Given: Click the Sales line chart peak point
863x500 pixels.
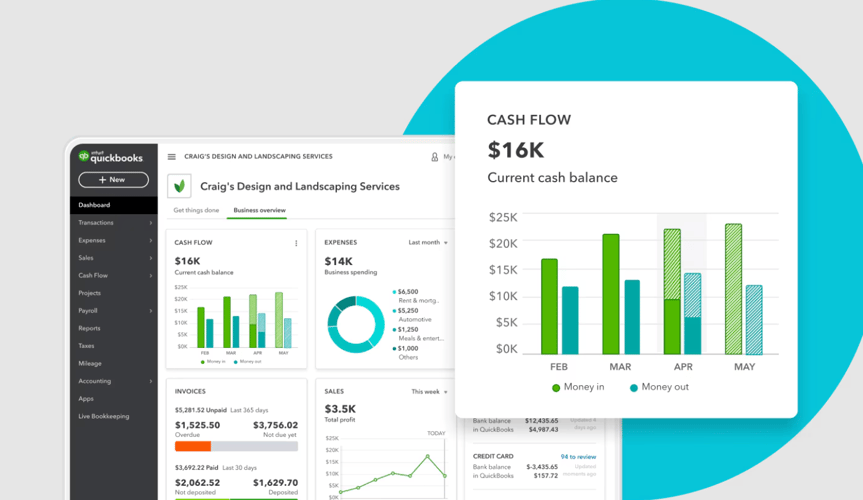Looking at the screenshot, I should click(427, 456).
